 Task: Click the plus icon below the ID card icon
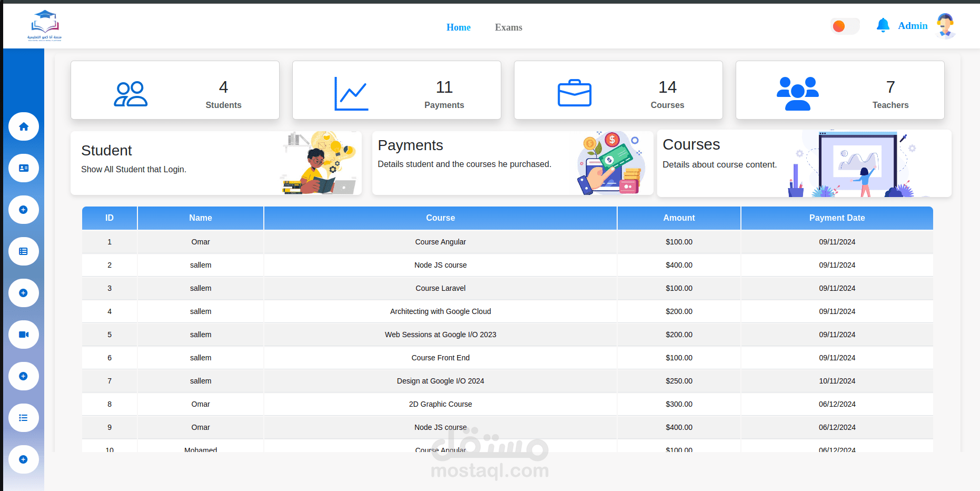24,210
